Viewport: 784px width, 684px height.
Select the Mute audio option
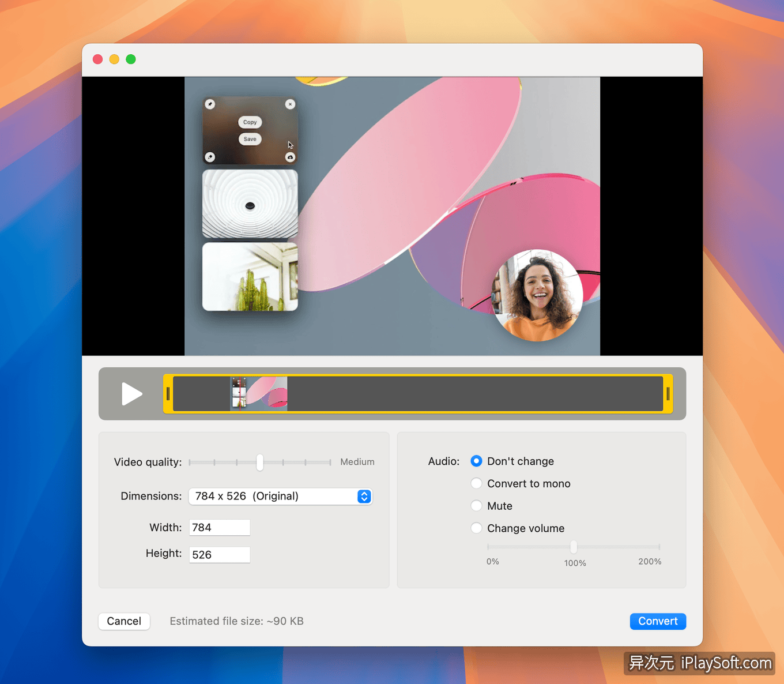pos(476,505)
